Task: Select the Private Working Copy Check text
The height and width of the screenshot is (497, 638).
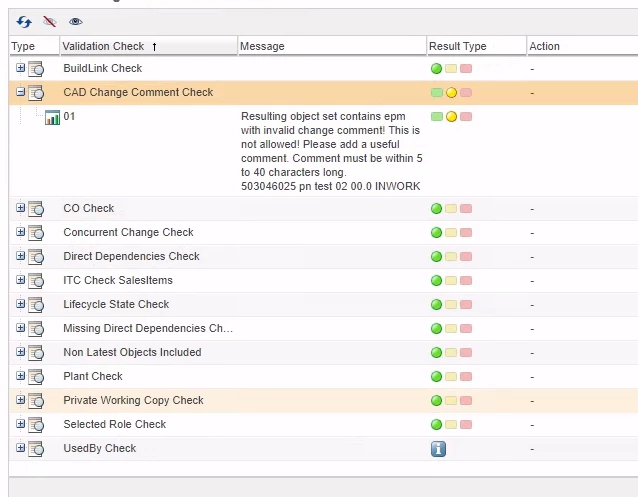Action: (133, 401)
